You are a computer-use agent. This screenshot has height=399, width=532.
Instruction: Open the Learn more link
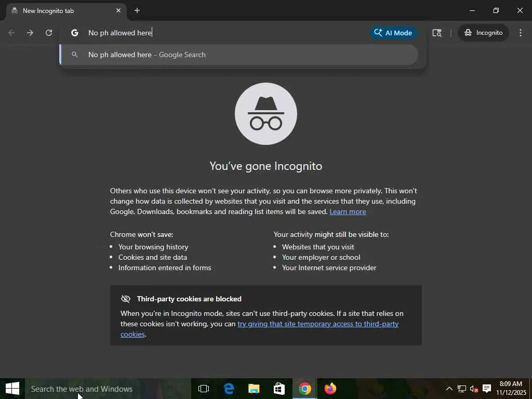pos(348,211)
